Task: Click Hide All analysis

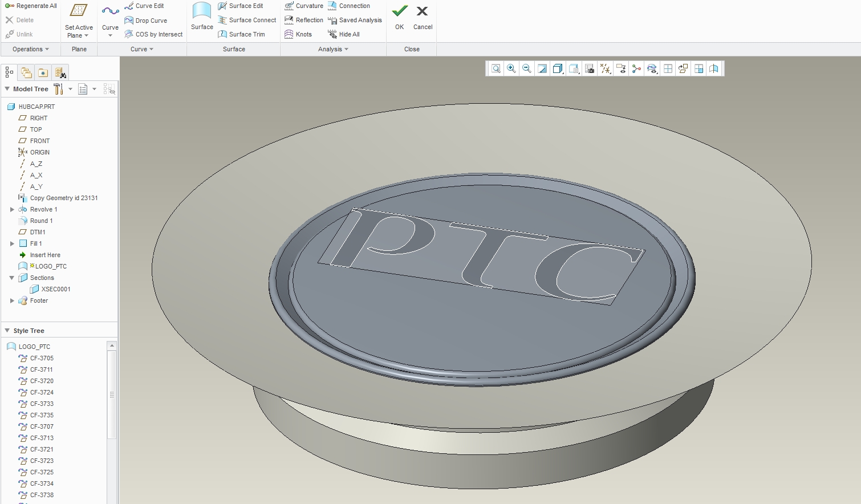Action: click(344, 34)
